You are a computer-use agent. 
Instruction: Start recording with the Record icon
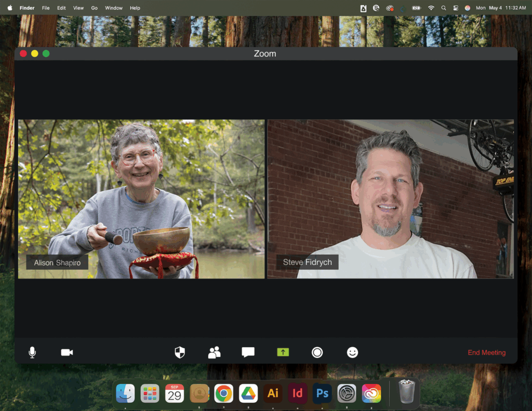[317, 353]
